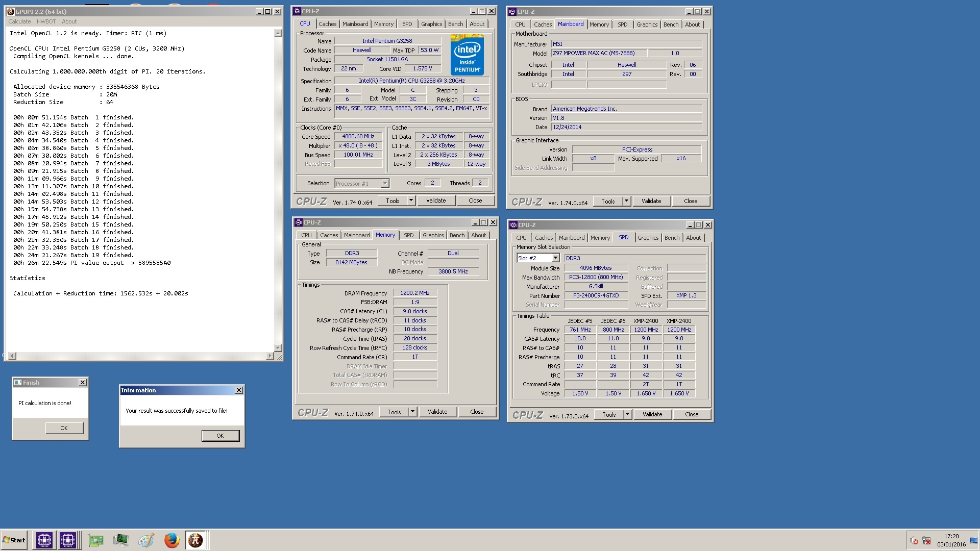Click Close in the Mainboard window

[691, 201]
